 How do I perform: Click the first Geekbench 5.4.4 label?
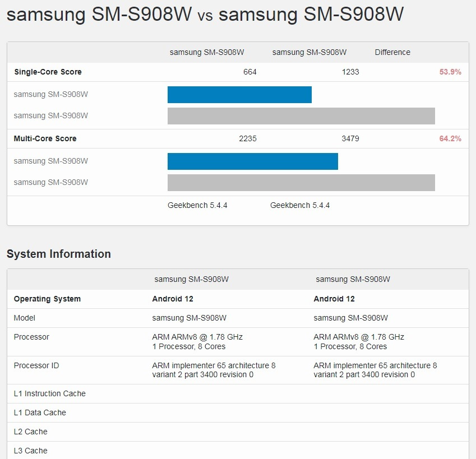pyautogui.click(x=197, y=205)
